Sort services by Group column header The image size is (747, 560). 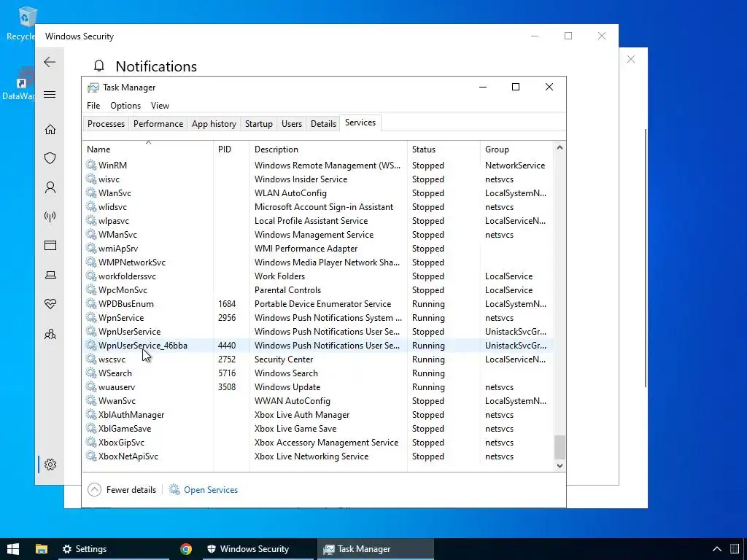(517, 149)
